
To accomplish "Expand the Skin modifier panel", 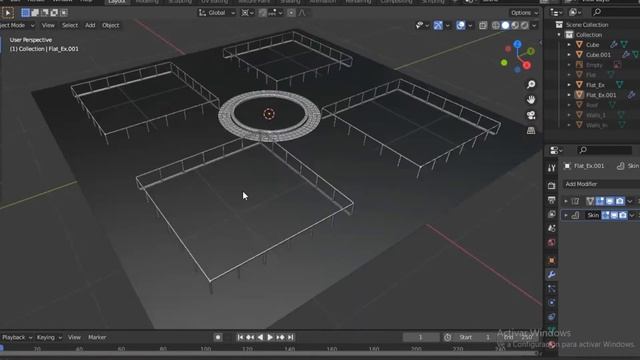I will 566,215.
